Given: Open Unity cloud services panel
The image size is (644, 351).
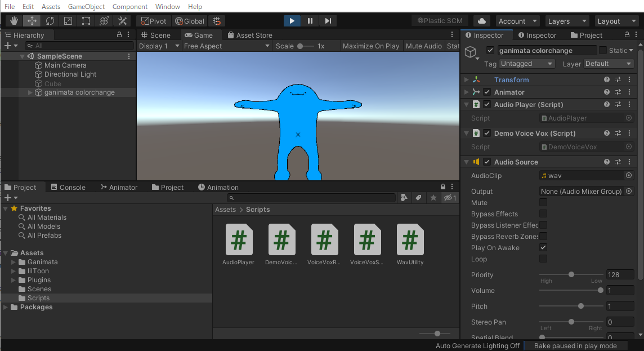Looking at the screenshot, I should point(481,20).
